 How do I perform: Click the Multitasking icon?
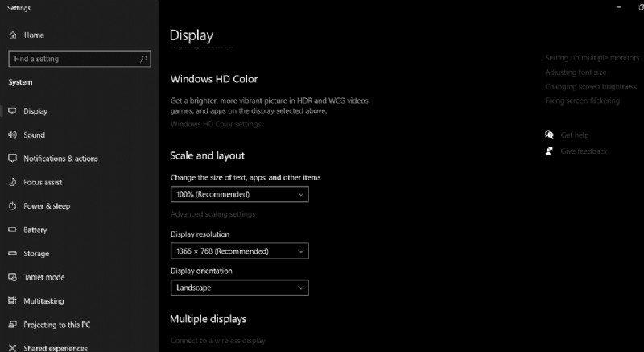tap(12, 300)
